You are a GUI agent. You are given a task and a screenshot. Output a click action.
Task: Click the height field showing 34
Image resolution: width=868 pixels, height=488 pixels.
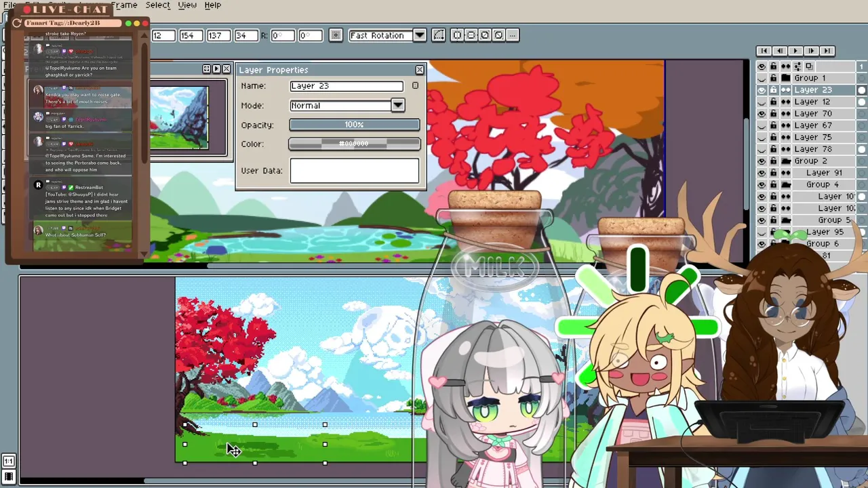click(x=245, y=36)
